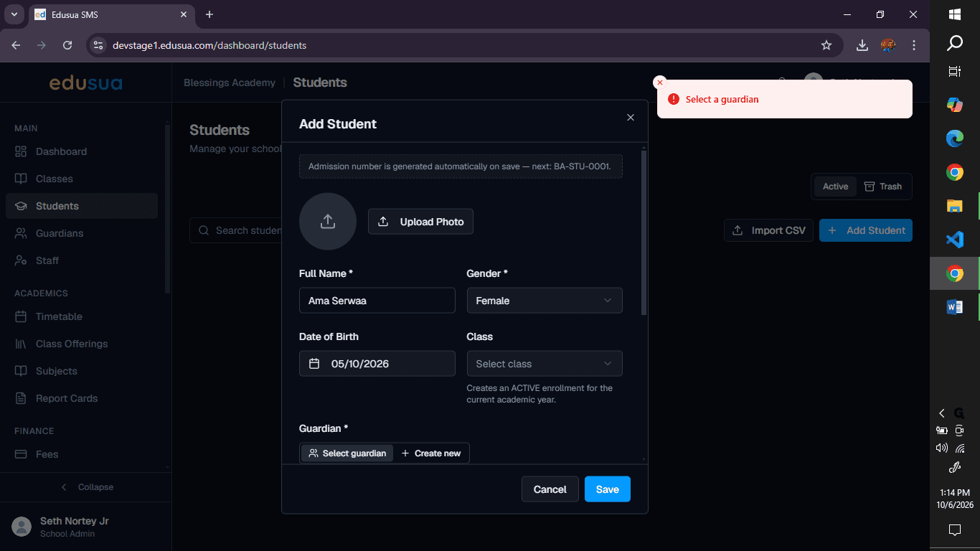980x551 pixels.
Task: Open Chrome downloads icon
Action: pyautogui.click(x=862, y=45)
